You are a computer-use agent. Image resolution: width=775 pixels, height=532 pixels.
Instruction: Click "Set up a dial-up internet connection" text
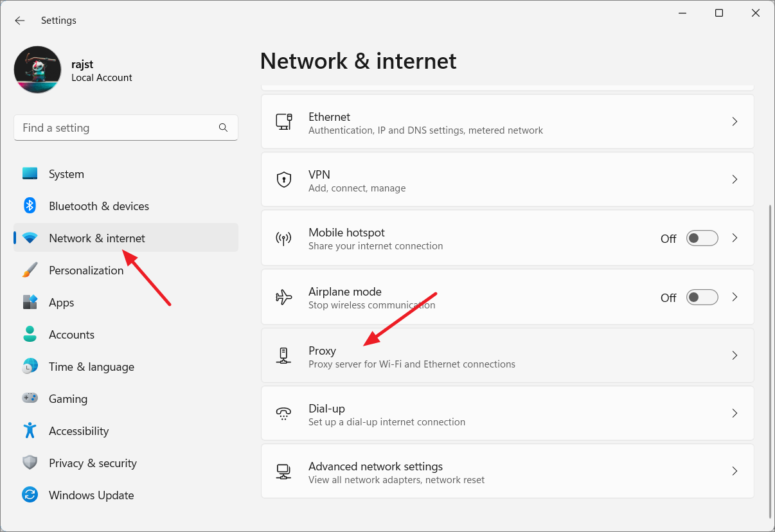tap(387, 422)
